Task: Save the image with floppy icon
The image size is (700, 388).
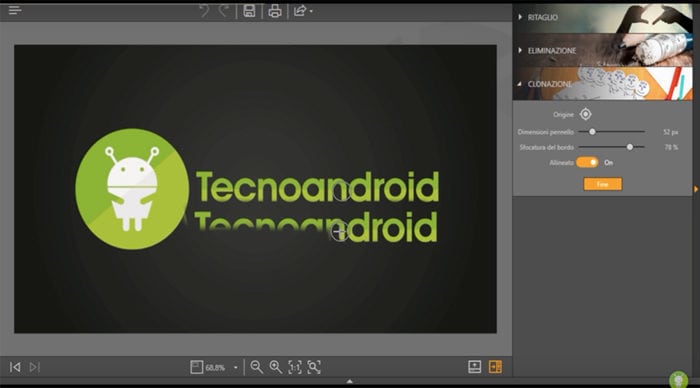Action: point(249,11)
